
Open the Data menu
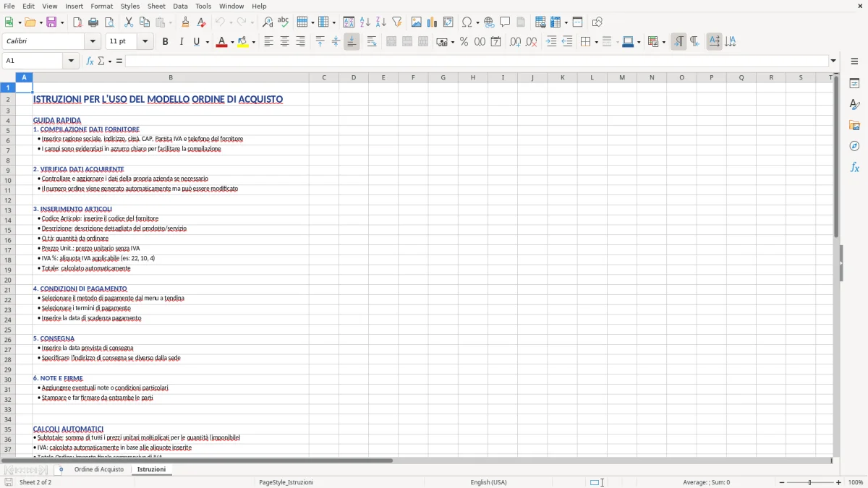pos(180,6)
